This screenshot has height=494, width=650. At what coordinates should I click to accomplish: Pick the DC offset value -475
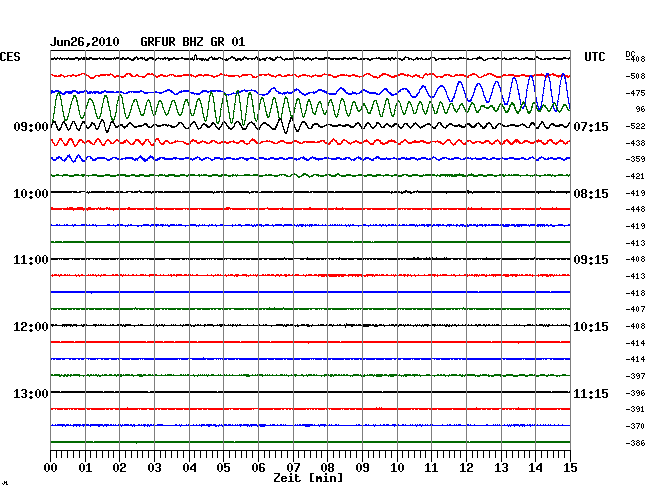(635, 93)
